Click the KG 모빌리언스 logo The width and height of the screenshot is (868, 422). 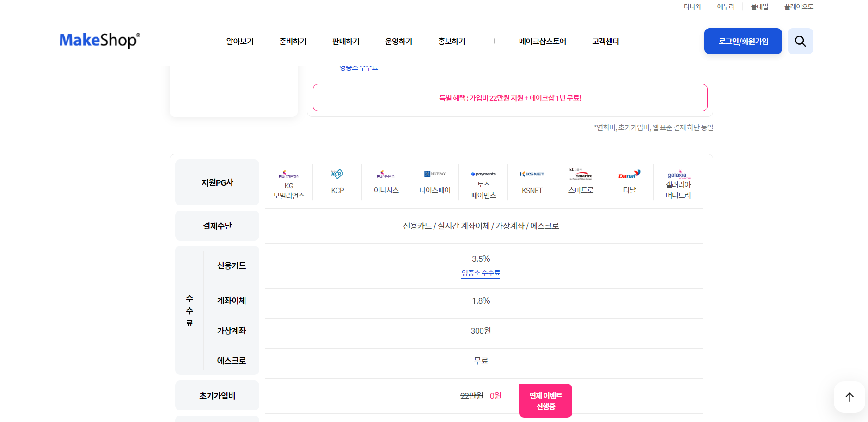point(288,175)
